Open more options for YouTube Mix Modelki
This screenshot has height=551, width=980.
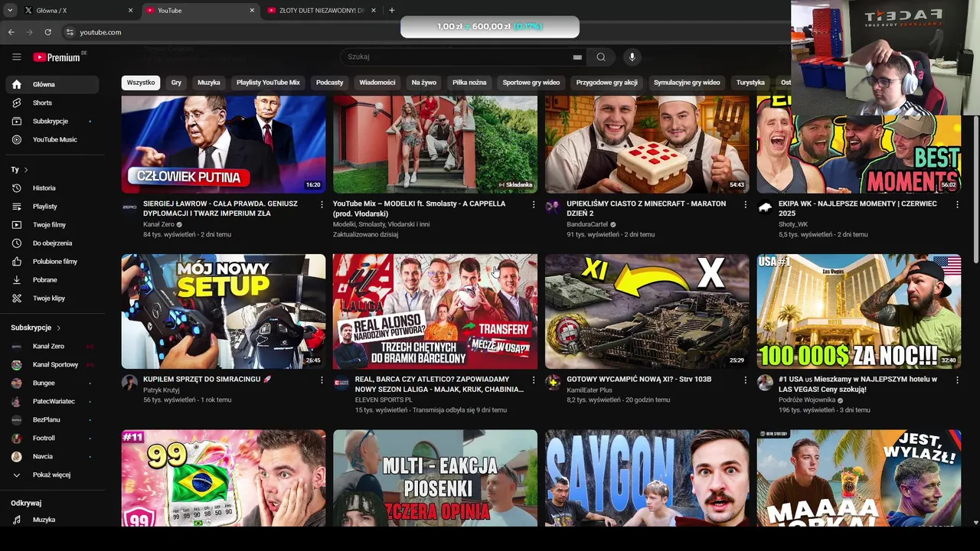[534, 204]
